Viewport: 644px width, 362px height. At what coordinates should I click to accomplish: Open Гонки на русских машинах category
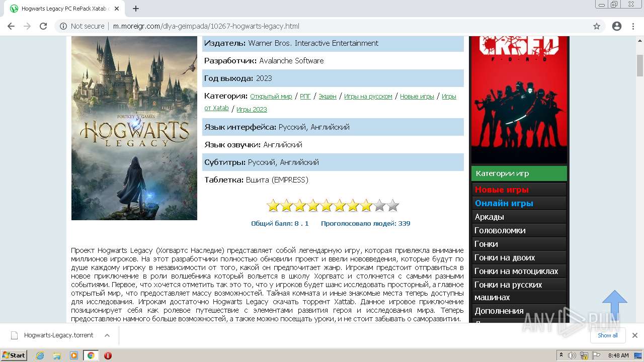point(519,291)
